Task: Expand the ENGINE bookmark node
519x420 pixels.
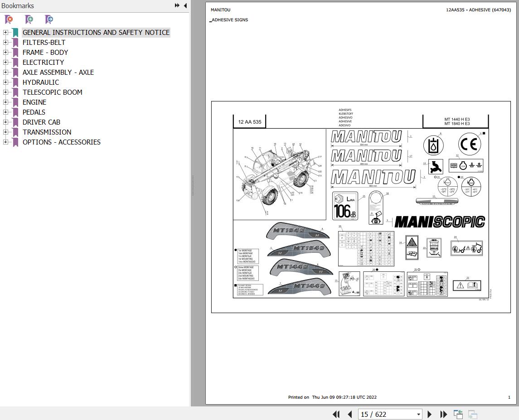Action: (x=5, y=102)
